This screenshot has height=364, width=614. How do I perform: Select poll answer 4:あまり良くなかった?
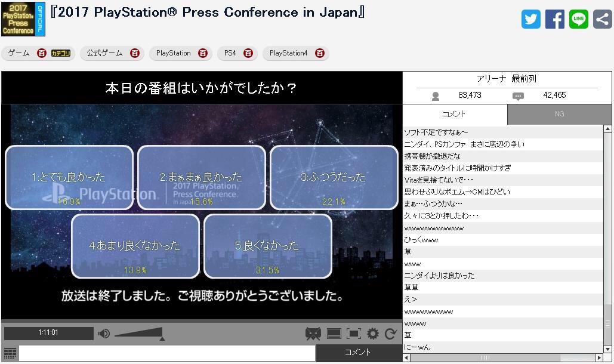(x=135, y=246)
